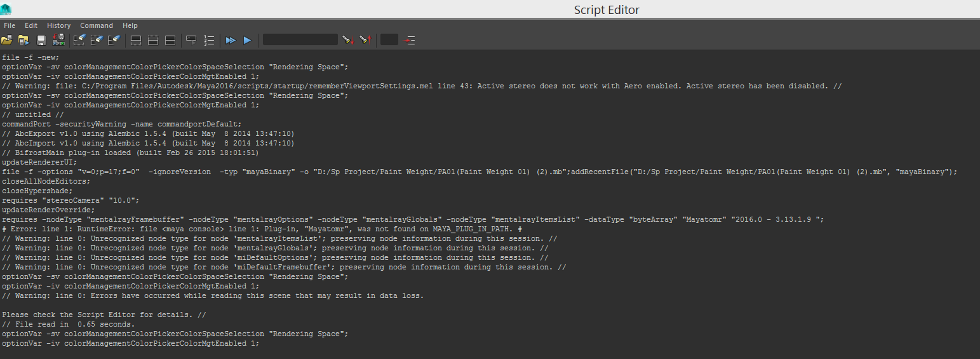Toggle echo all commands
Viewport: 980px width, 359px height.
point(191,40)
